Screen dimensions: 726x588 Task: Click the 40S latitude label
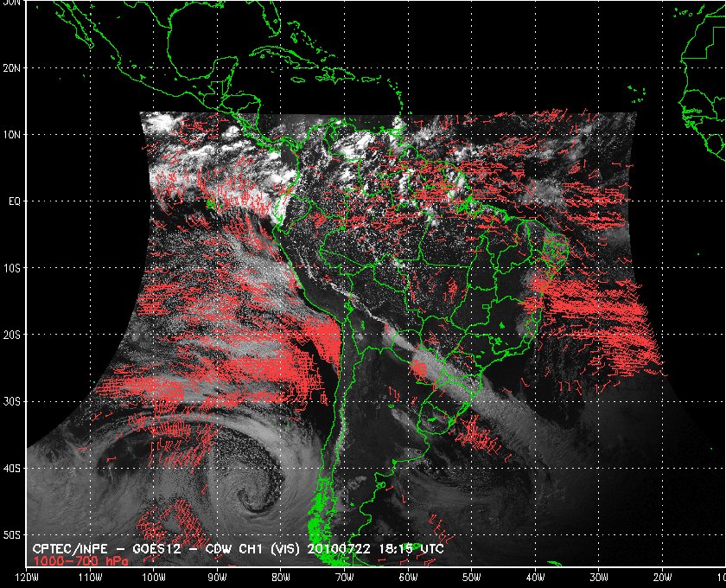(11, 469)
